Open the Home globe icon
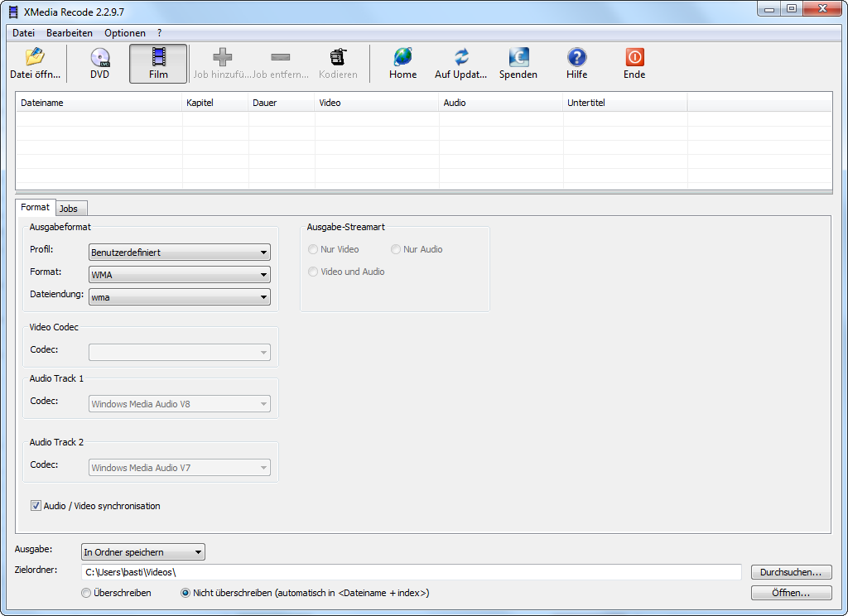Image resolution: width=848 pixels, height=616 pixels. point(402,57)
